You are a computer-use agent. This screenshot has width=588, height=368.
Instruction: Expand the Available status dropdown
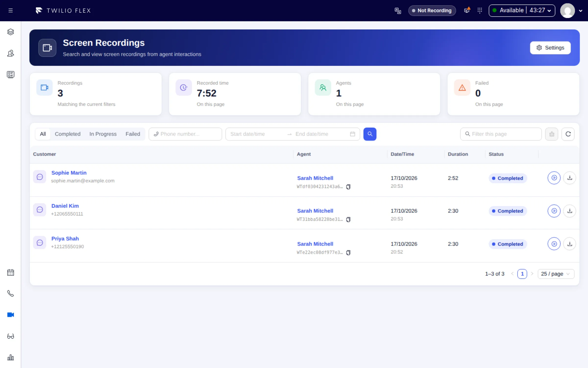coord(522,11)
